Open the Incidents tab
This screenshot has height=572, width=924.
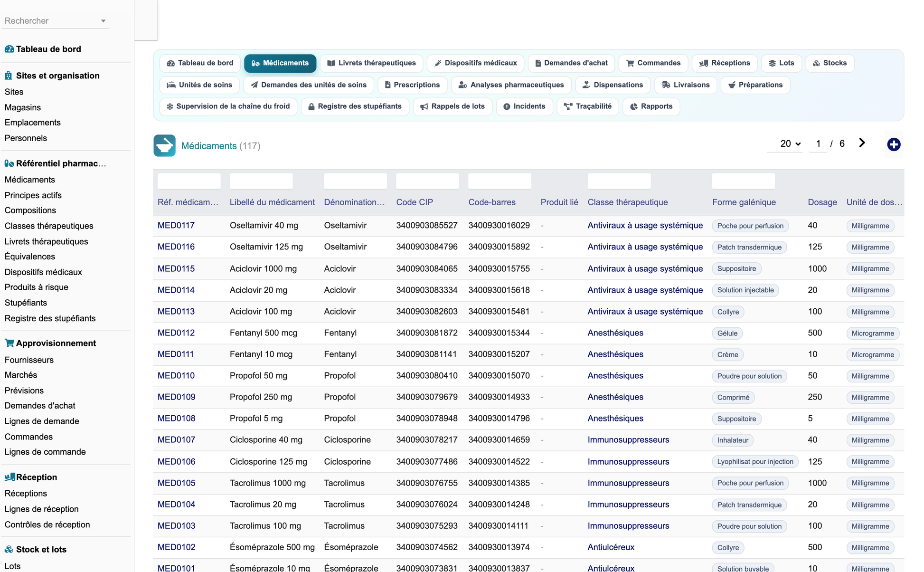524,106
